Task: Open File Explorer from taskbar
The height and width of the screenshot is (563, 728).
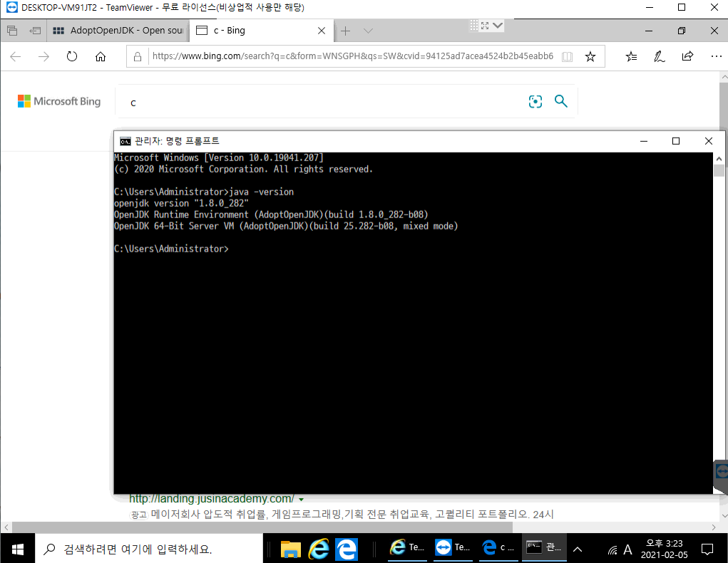Action: pos(291,549)
